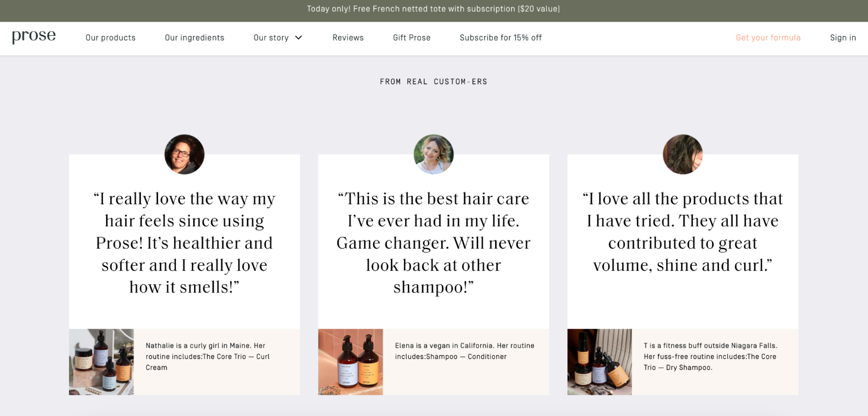The image size is (868, 416).
Task: Open the Reviews page
Action: click(x=348, y=38)
